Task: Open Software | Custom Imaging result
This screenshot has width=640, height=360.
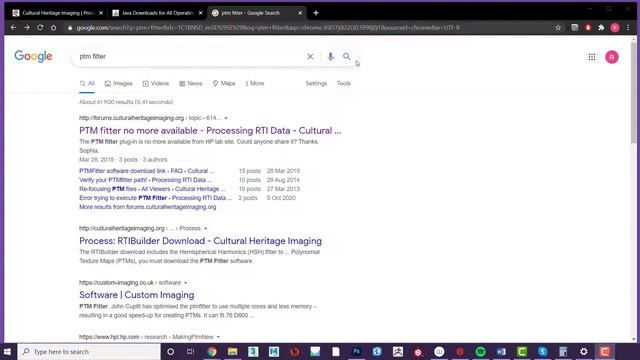Action: [x=137, y=295]
